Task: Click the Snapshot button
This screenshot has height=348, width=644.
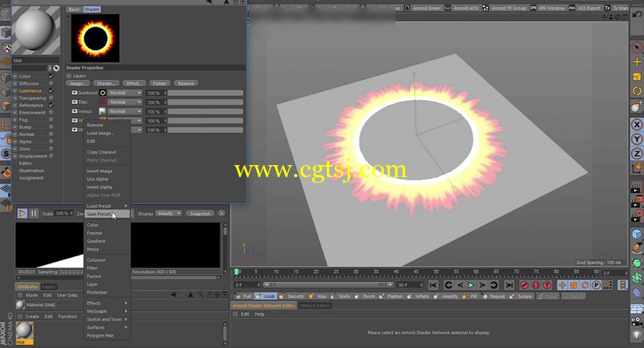Action: tap(200, 213)
